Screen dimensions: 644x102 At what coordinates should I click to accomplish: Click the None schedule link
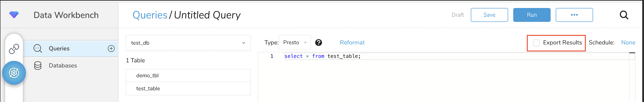pyautogui.click(x=628, y=43)
